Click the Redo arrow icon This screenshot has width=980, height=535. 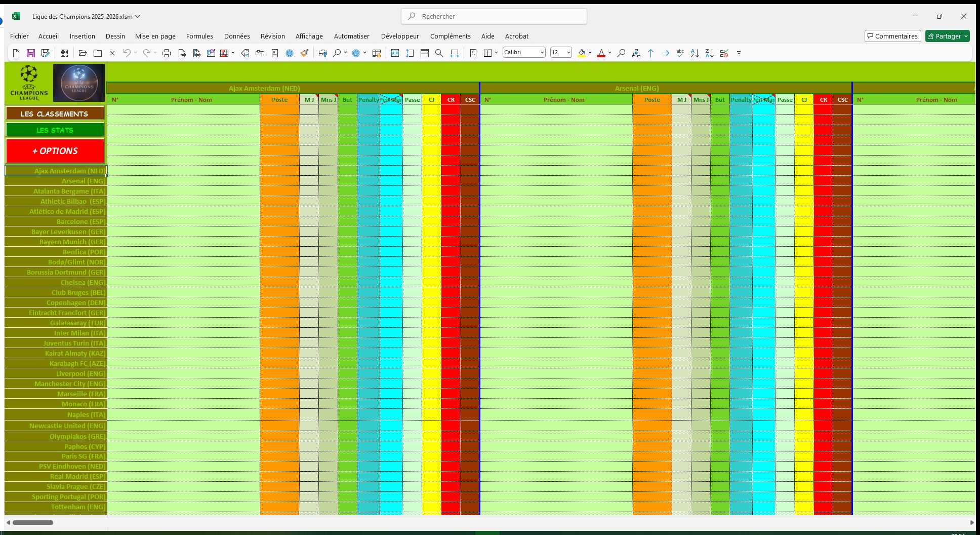click(x=146, y=53)
